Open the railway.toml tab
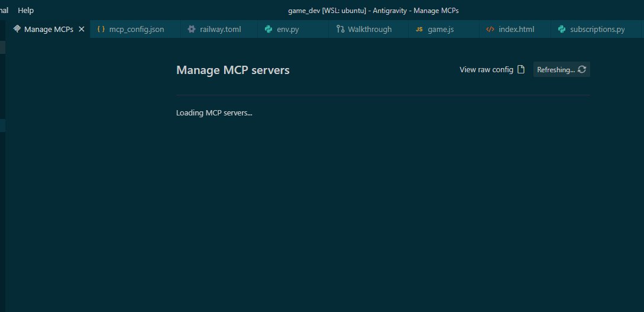This screenshot has width=644, height=312. click(x=219, y=29)
